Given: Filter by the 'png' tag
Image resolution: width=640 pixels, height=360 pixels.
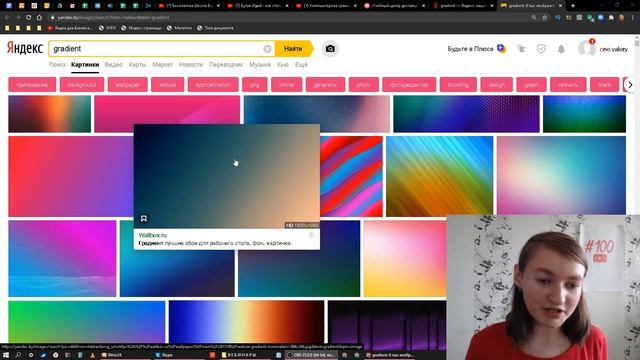Looking at the screenshot, I should pos(255,85).
